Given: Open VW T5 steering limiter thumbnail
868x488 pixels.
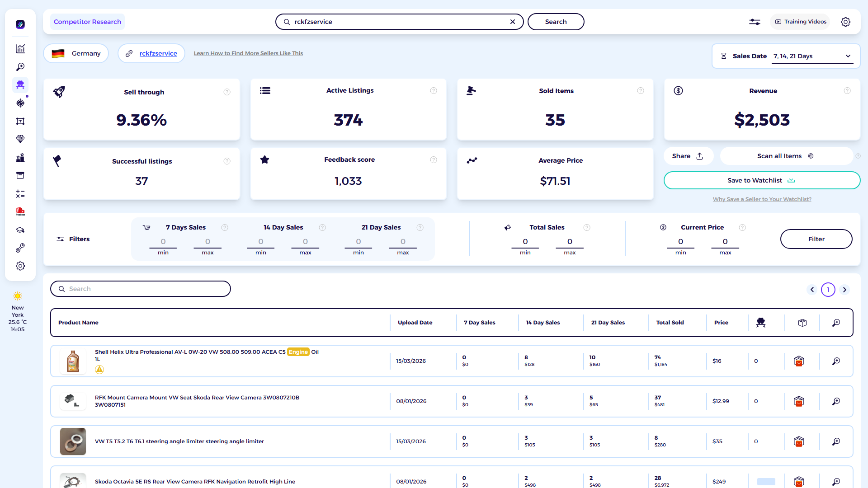Looking at the screenshot, I should [73, 441].
